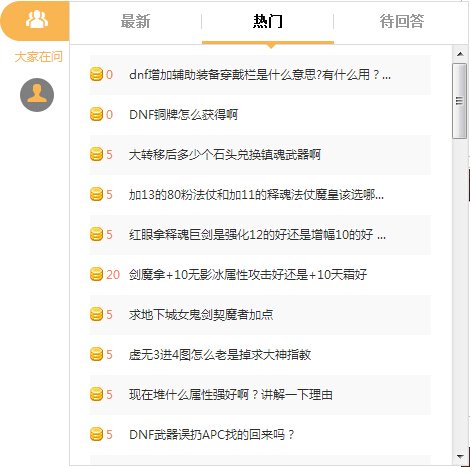Screen dimensions: 470x467
Task: Click the reward value 20 on 剑魔 question
Action: [113, 275]
